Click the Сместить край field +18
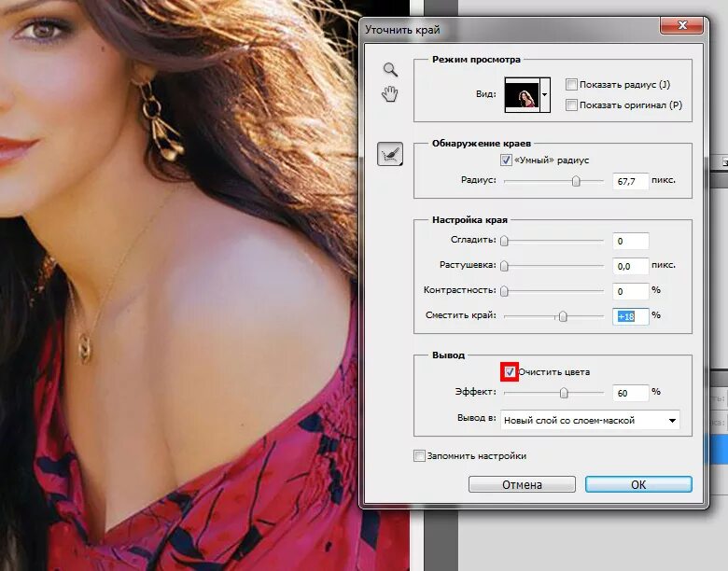Viewport: 728px width, 571px height. (631, 316)
